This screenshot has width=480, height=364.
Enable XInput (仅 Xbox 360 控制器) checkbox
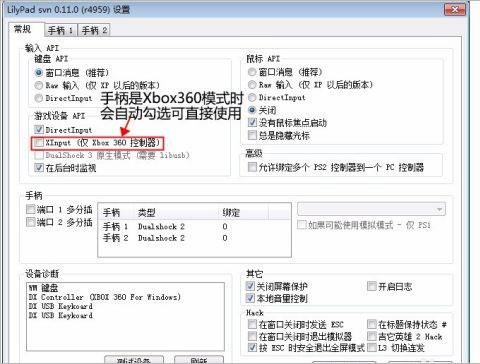coord(39,143)
